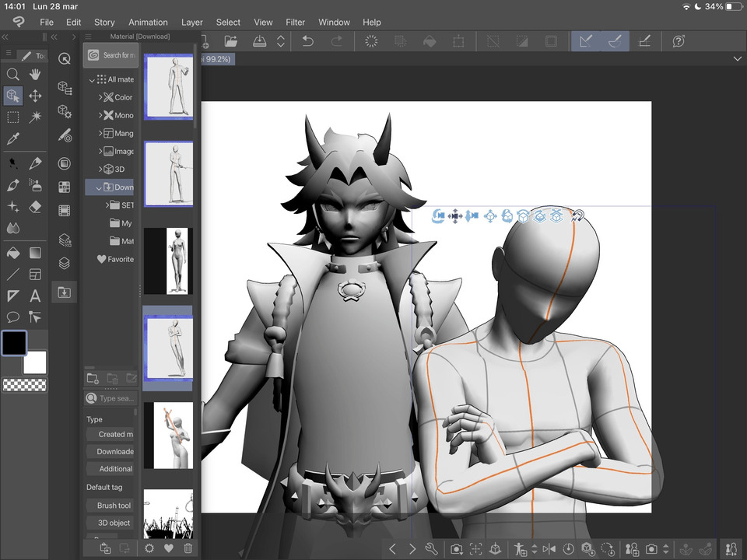Open the Animation cels film icon panel

coord(65,210)
